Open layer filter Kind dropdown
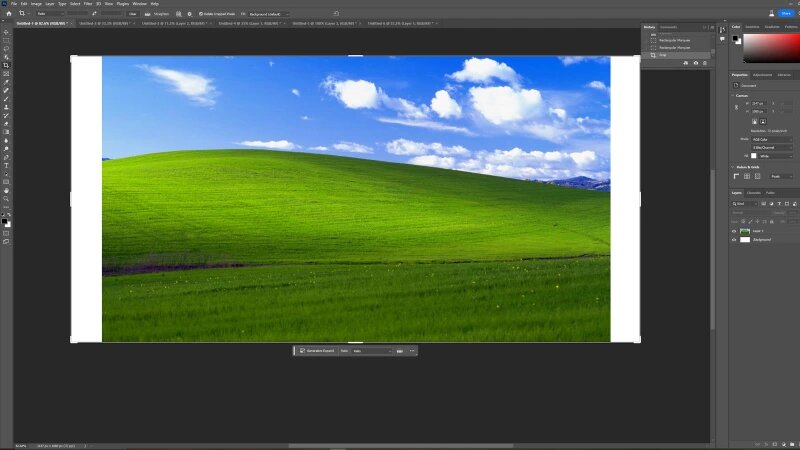 click(x=744, y=204)
